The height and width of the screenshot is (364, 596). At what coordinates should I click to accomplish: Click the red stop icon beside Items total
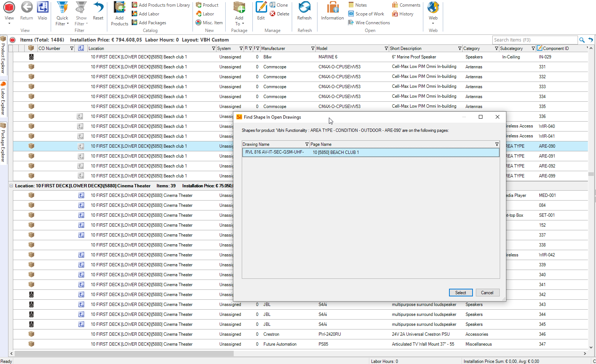pyautogui.click(x=12, y=40)
